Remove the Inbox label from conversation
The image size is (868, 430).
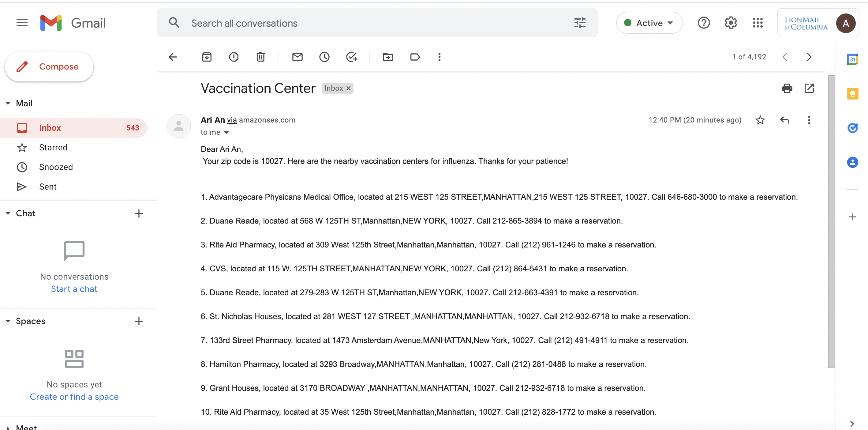point(348,89)
